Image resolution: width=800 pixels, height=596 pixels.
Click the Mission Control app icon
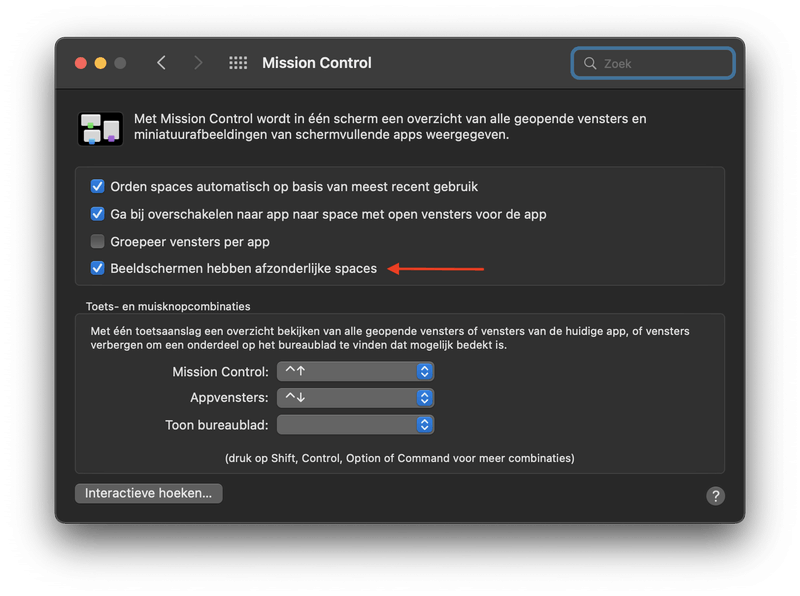click(x=101, y=129)
